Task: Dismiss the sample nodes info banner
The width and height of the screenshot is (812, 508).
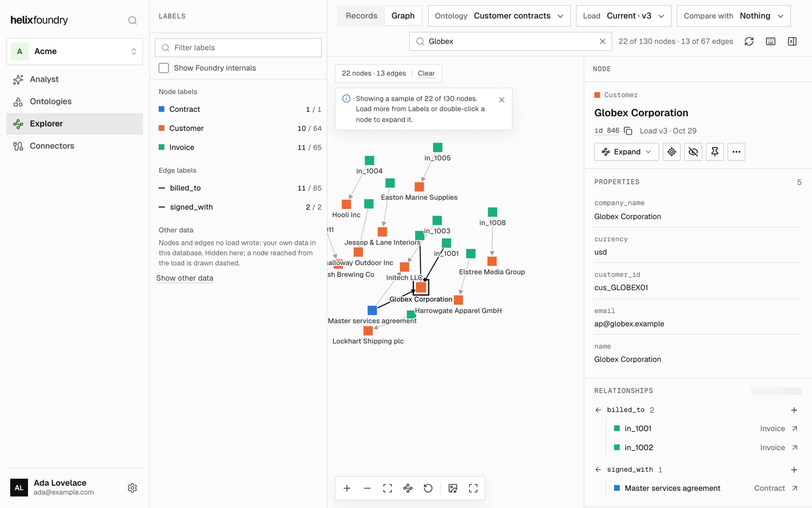Action: [501, 100]
